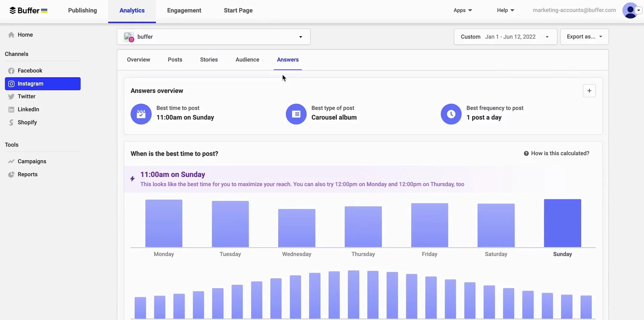Click the Friday bar in chart
Image resolution: width=644 pixels, height=320 pixels.
click(430, 225)
